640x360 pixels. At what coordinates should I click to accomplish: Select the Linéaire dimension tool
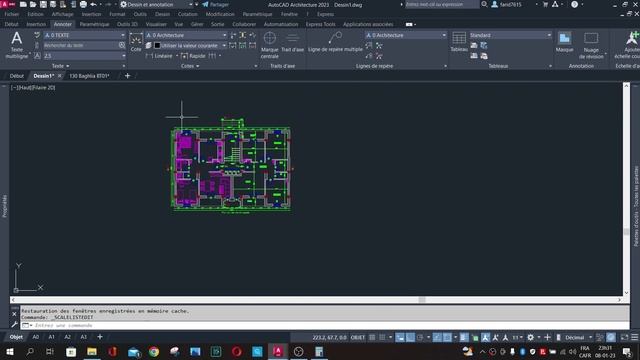pos(160,56)
